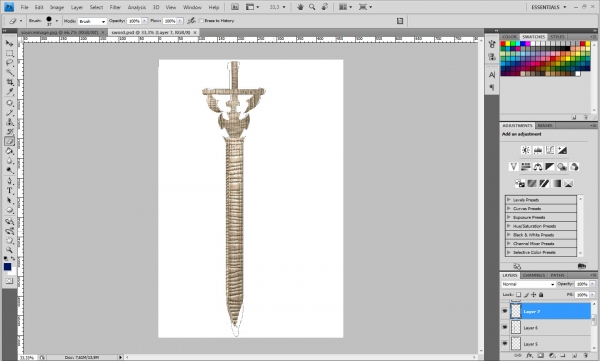This screenshot has width=600, height=361.
Task: Toggle lock all
Action: 541,295
